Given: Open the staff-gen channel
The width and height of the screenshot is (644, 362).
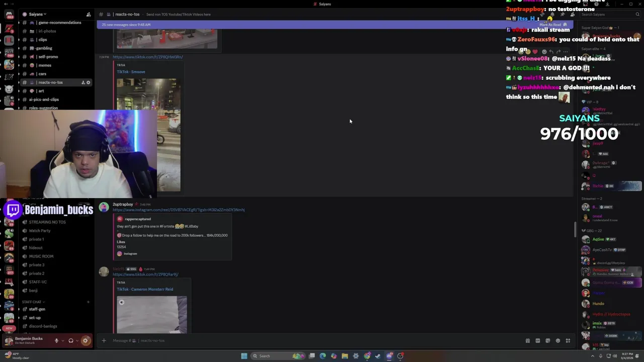Looking at the screenshot, I should point(55,309).
